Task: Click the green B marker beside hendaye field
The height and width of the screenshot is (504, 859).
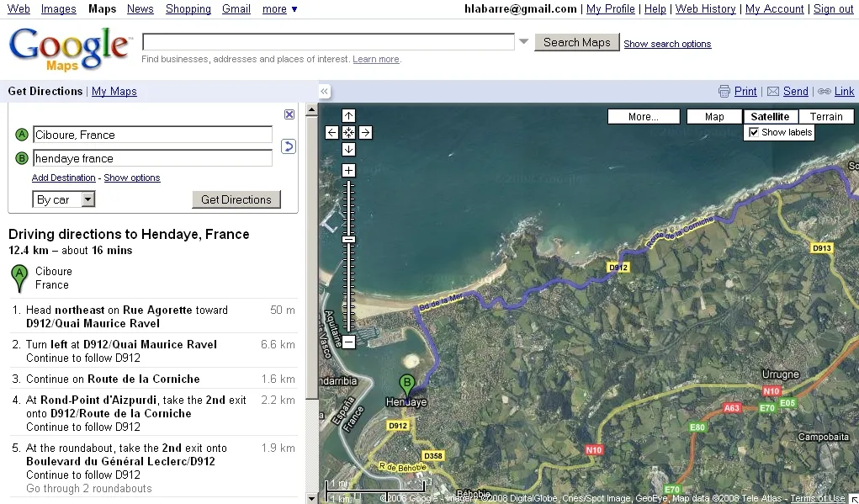Action: 21,158
